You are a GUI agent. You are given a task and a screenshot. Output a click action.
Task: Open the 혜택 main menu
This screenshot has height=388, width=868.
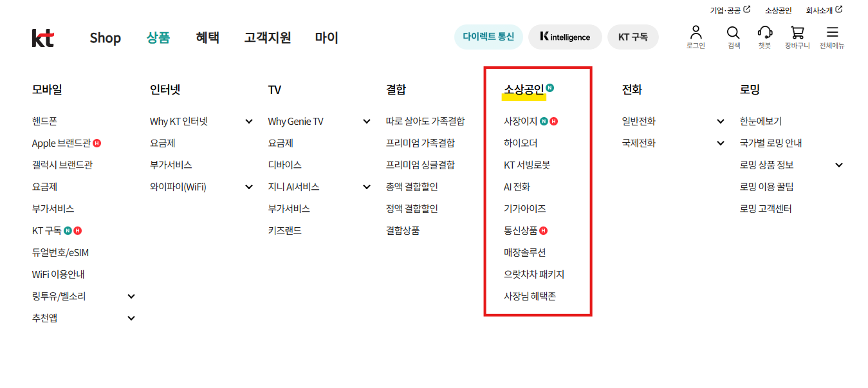[208, 37]
